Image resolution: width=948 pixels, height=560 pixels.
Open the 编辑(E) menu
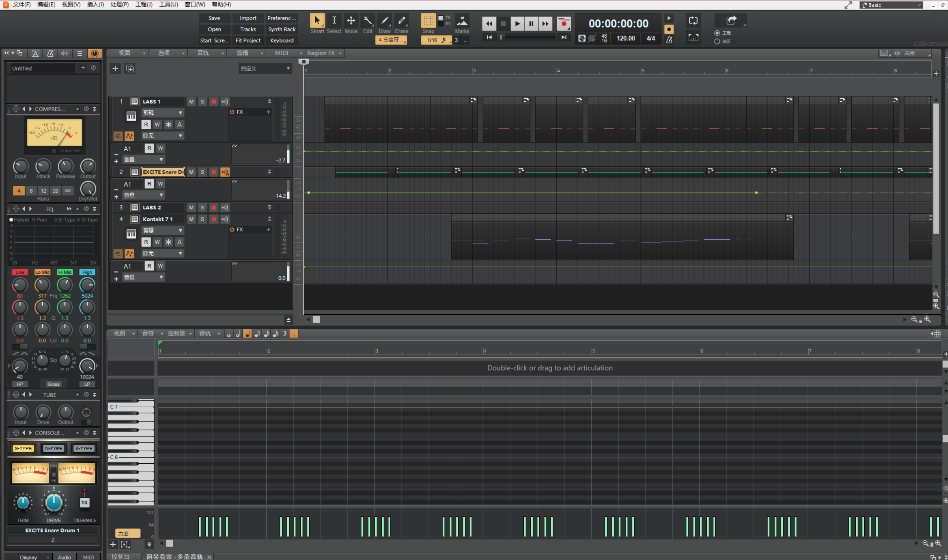(46, 4)
